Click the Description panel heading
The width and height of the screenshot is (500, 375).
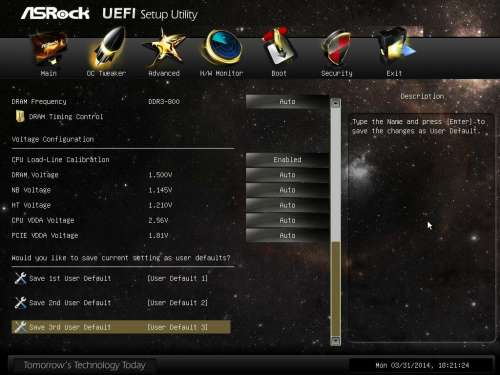click(x=422, y=96)
